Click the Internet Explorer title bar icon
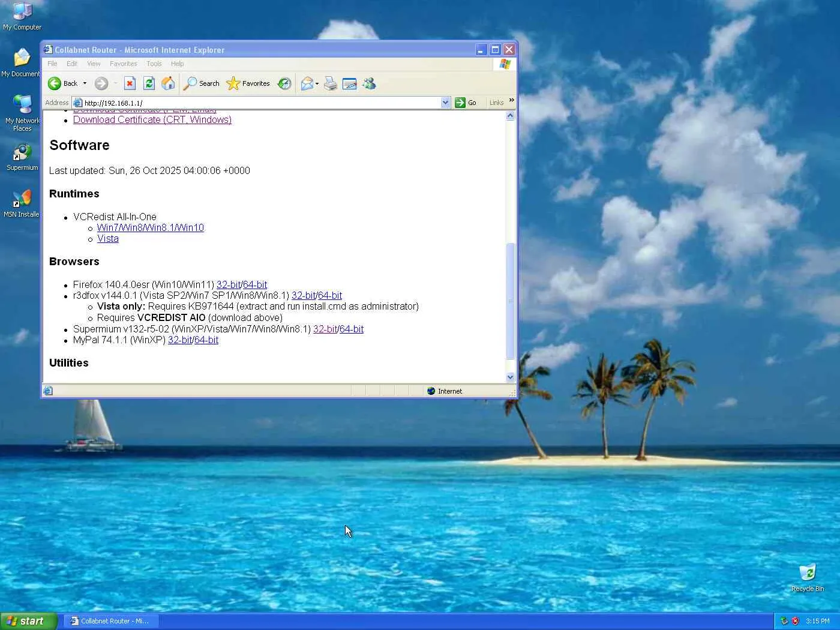This screenshot has width=840, height=630. [48, 50]
